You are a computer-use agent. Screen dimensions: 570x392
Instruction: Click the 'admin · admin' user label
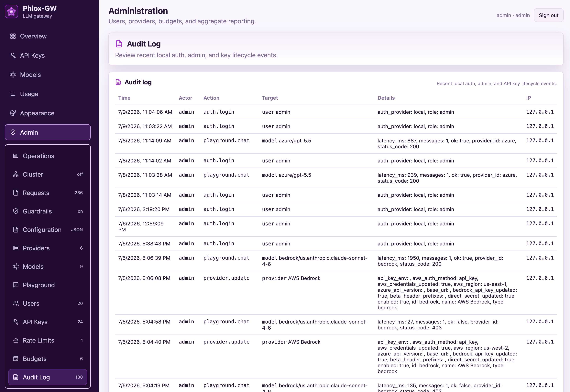click(x=513, y=15)
